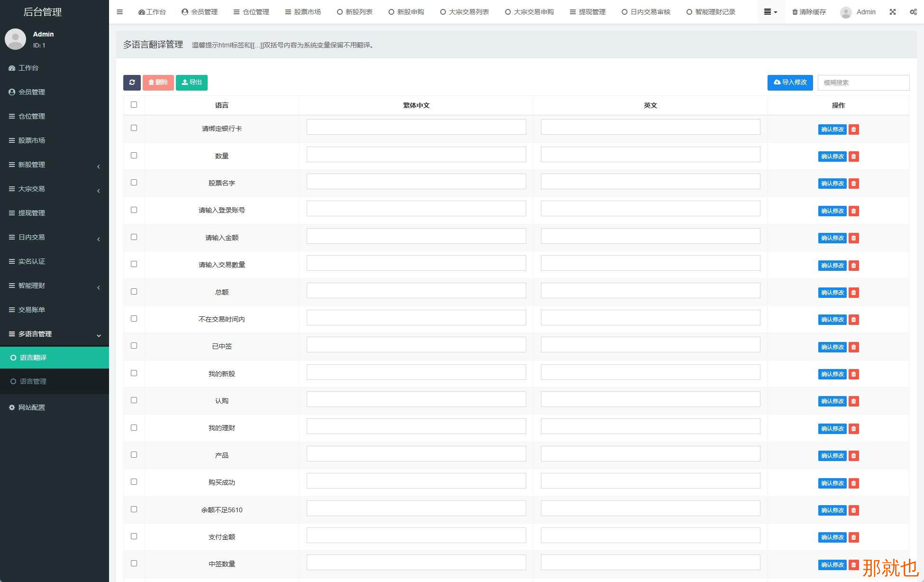Click 确认修改 for 请输入金额 row

point(832,238)
